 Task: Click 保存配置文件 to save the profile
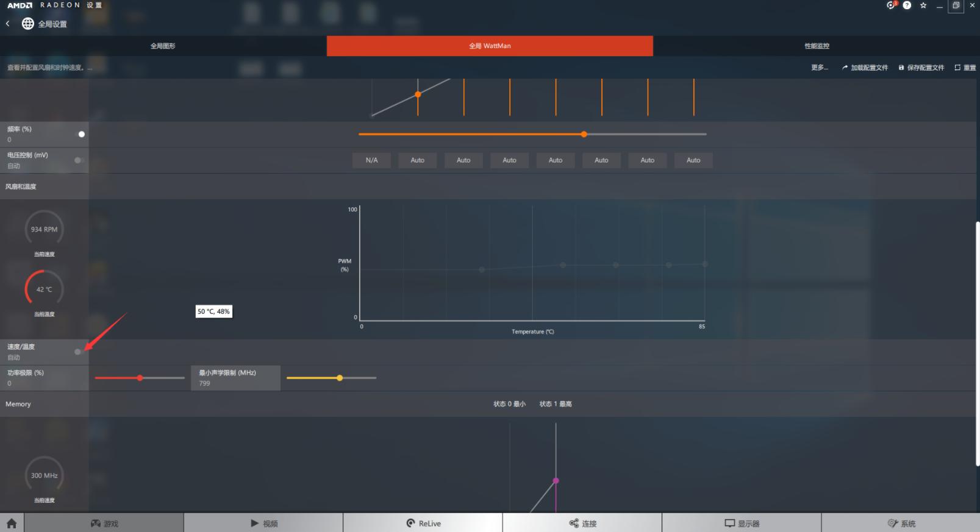click(921, 68)
